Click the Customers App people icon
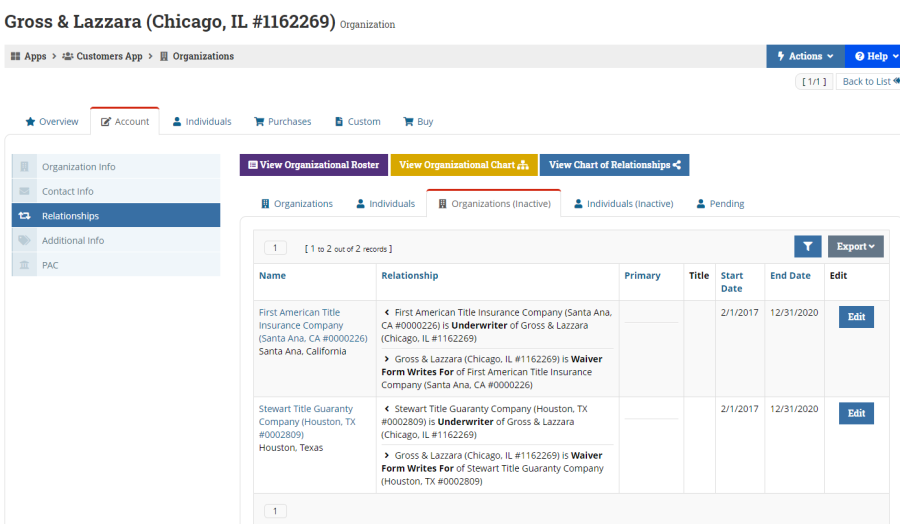The image size is (900, 524). tap(68, 56)
